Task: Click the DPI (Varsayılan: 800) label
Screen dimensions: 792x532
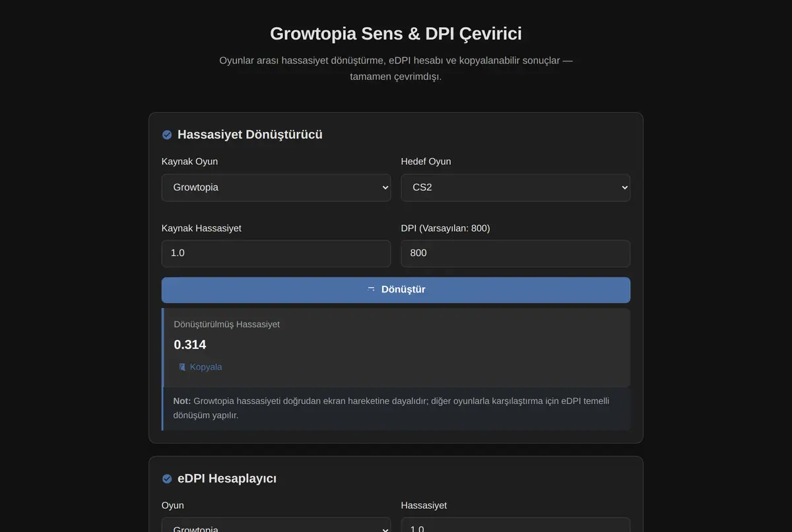Action: (445, 228)
